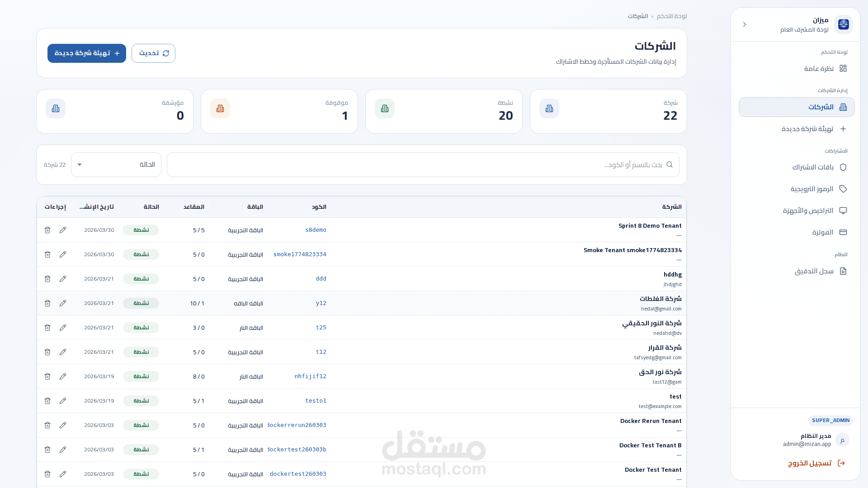The image size is (868, 488).
Task: Click the card icon beside الفوترة
Action: tap(843, 232)
